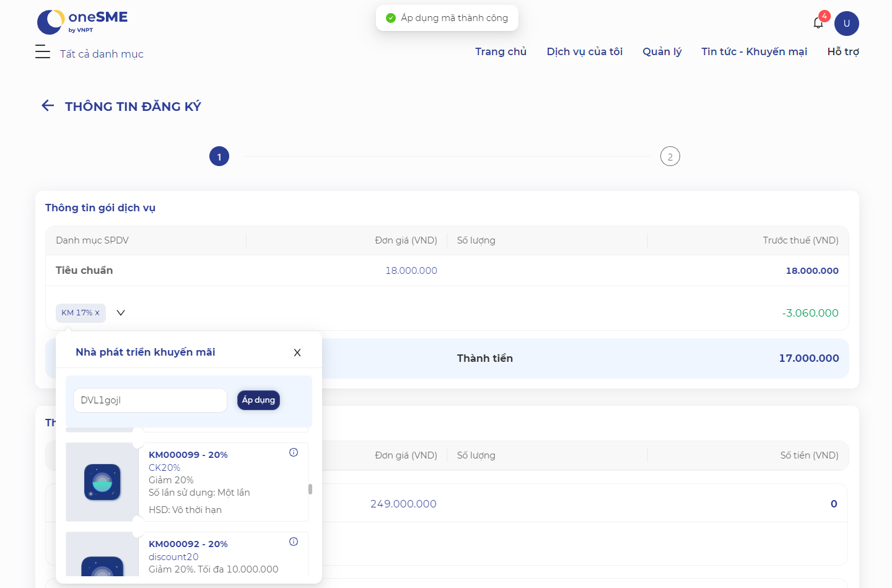The image size is (892, 588).
Task: Focus the promo code field containing DVL1gojl
Action: tap(150, 400)
